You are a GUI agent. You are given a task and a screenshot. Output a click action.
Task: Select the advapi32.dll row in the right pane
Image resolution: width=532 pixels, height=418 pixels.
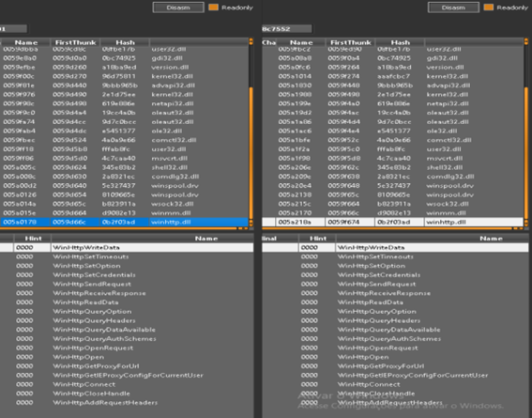coord(393,85)
